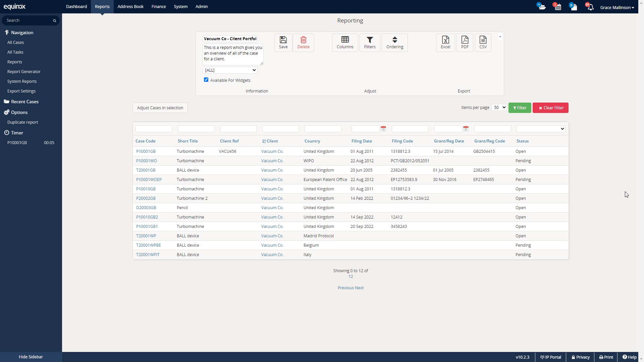Open the Filters panel icon

tap(370, 43)
